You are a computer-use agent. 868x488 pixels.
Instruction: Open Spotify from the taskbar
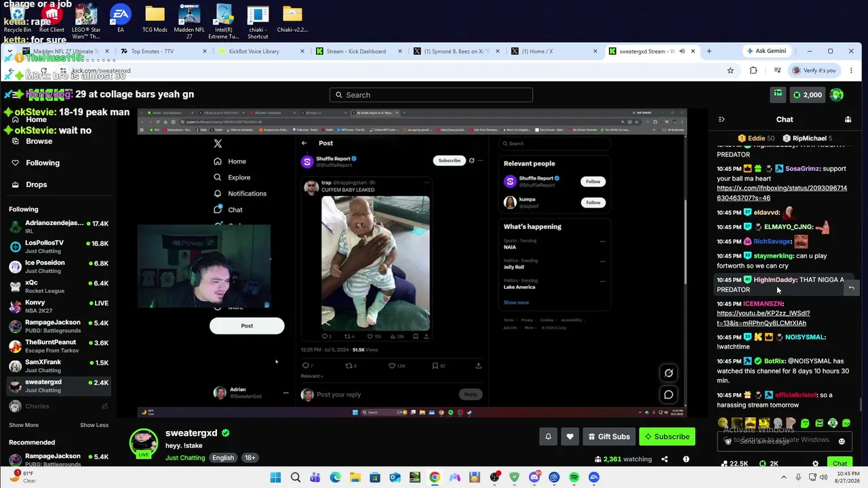(x=574, y=477)
